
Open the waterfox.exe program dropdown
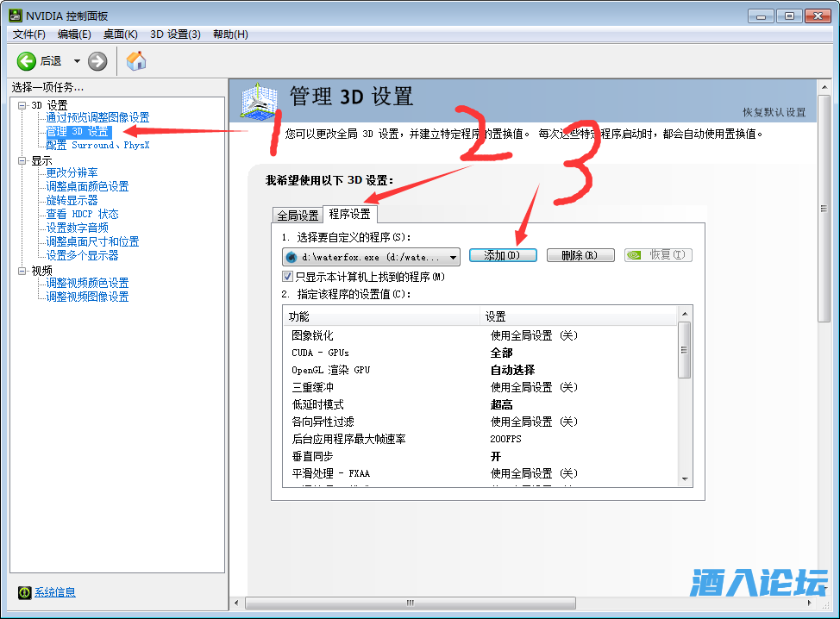tap(371, 257)
